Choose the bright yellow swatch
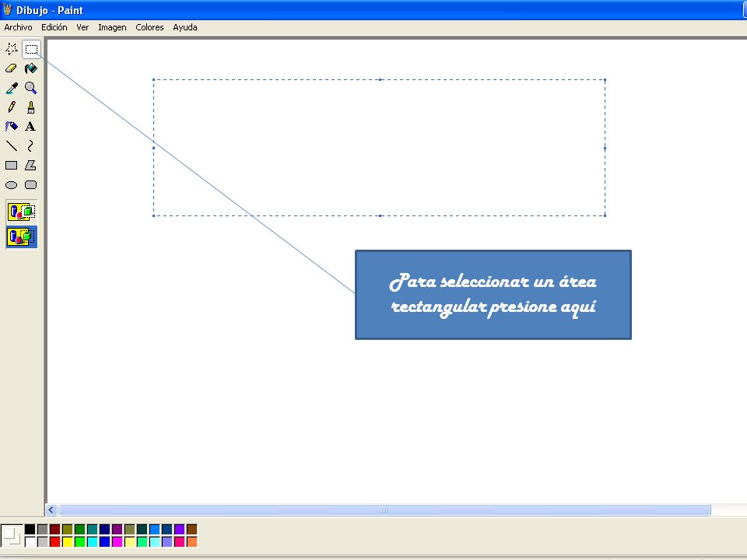The height and width of the screenshot is (560, 747). coord(67,541)
